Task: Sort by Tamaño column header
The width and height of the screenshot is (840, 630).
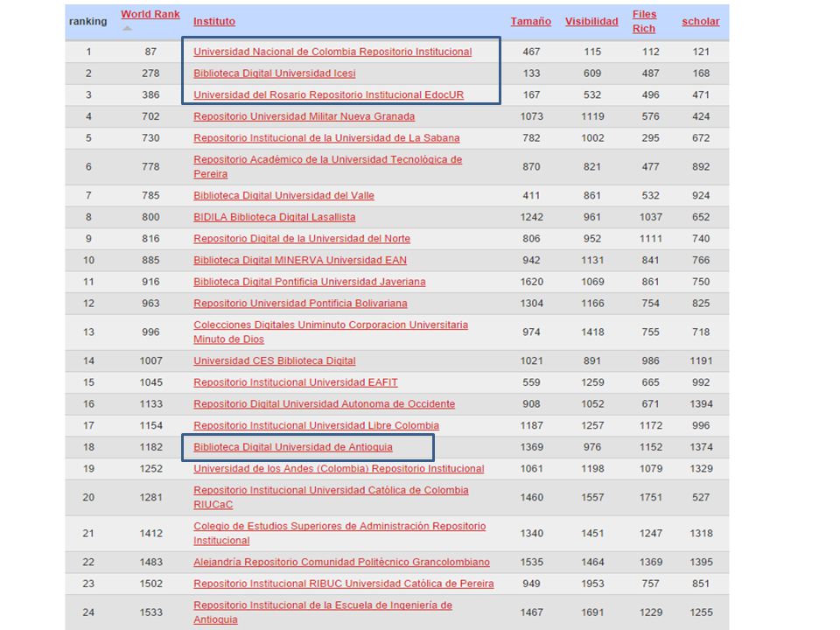Action: click(x=530, y=21)
